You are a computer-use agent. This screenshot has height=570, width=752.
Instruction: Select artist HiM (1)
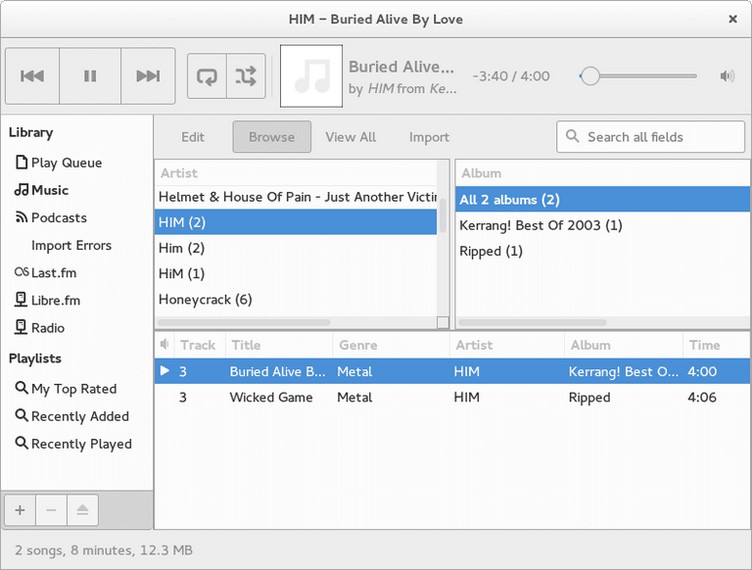296,273
